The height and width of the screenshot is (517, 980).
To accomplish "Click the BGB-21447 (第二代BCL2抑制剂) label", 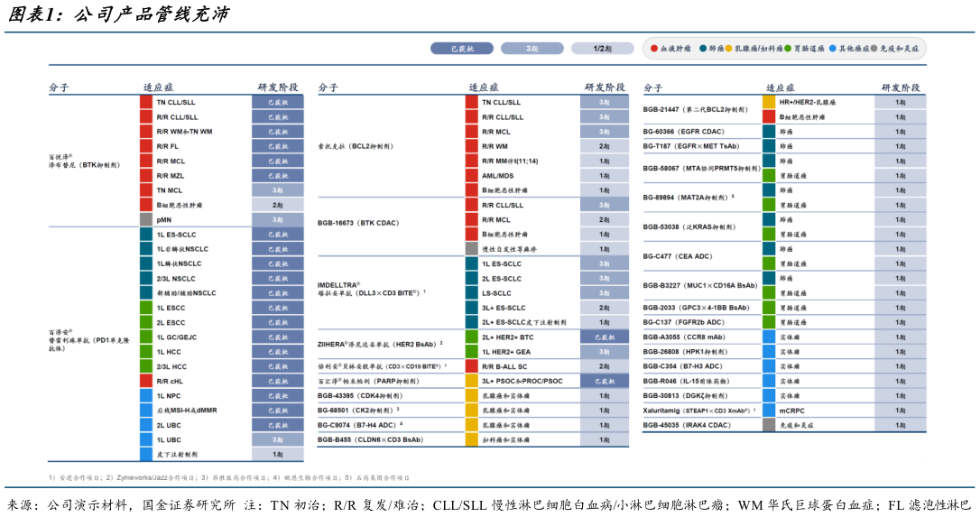I will (695, 109).
